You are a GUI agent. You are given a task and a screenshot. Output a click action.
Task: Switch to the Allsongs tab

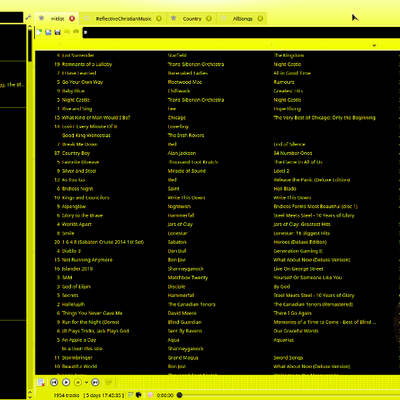[x=243, y=19]
